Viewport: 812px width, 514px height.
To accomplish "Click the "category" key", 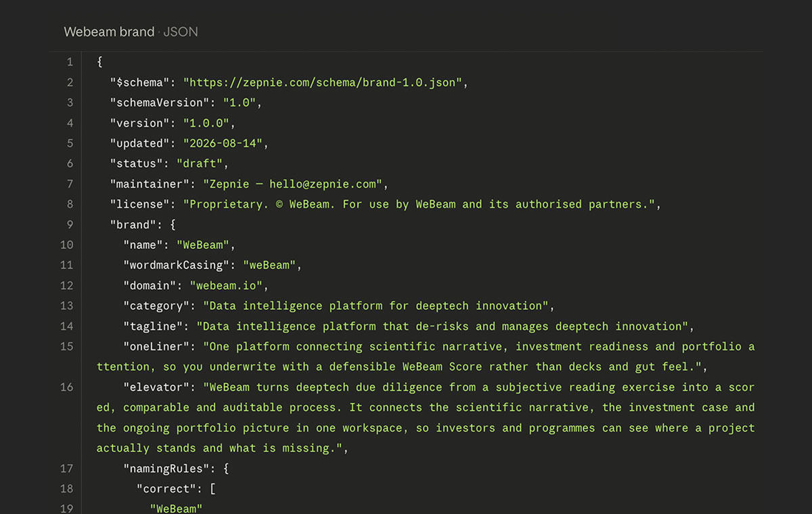I will (156, 306).
